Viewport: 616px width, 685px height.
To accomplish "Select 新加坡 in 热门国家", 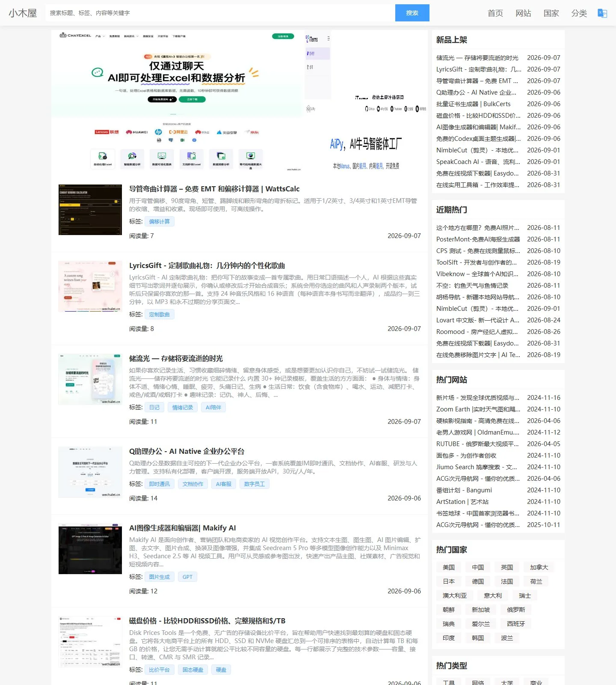I will click(481, 610).
